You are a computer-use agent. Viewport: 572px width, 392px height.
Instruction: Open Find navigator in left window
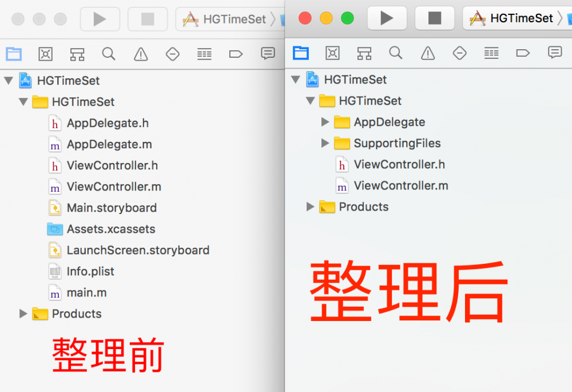[109, 54]
